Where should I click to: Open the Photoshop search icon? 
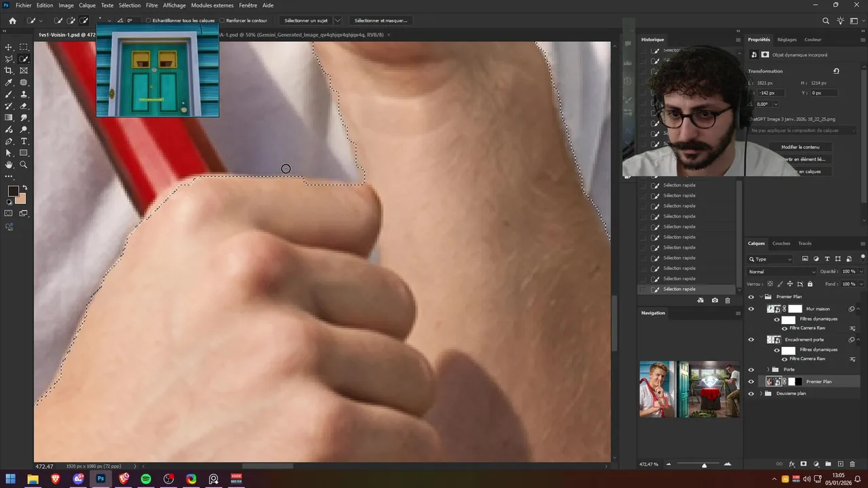(825, 21)
